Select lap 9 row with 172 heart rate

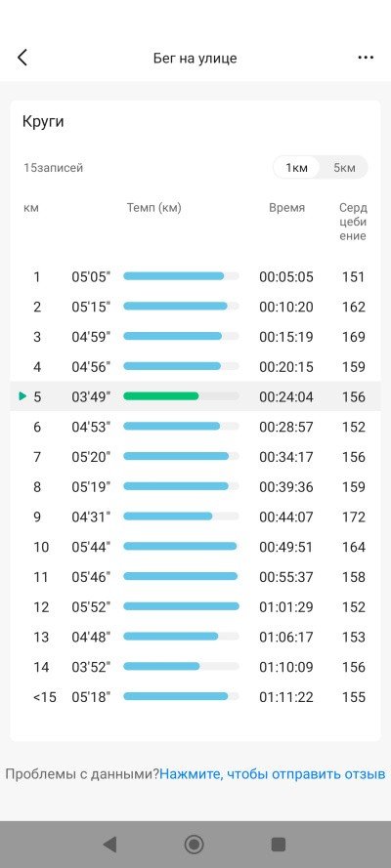pos(195,517)
